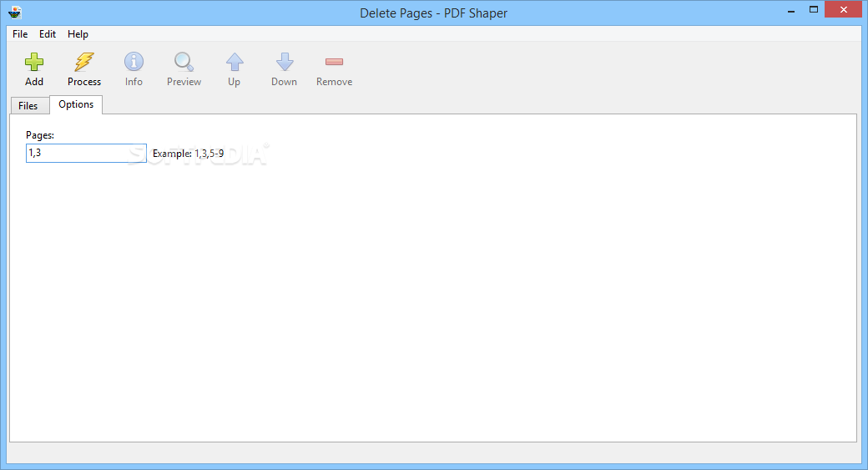
Task: Maximize the PDF Shaper window
Action: (x=814, y=9)
